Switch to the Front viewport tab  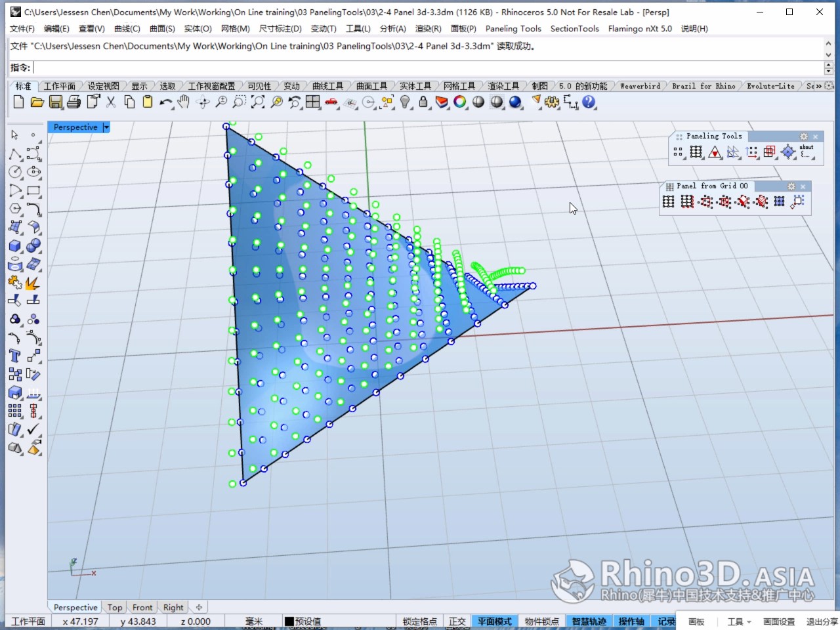coord(142,608)
